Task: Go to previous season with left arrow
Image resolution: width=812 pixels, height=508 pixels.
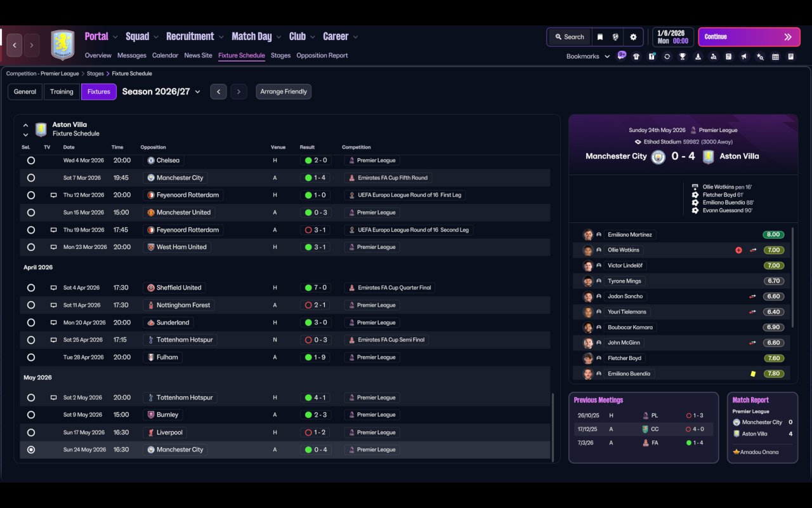Action: tap(218, 92)
